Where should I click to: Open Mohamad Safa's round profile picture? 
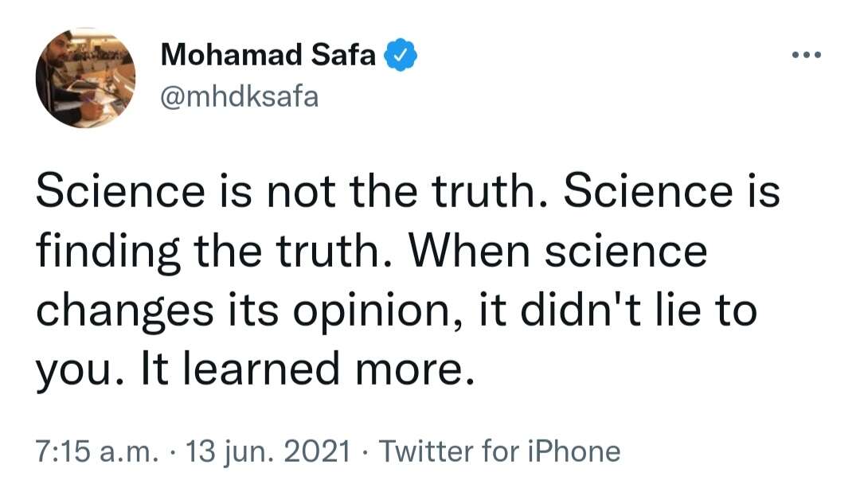[85, 78]
